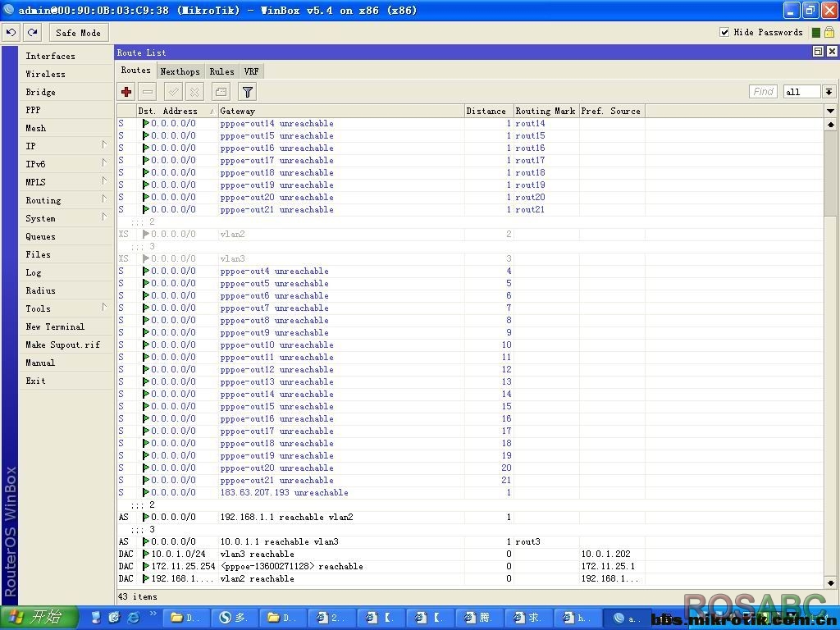The image size is (840, 630).
Task: Select the disabled vlan2 route row
Action: 470,234
